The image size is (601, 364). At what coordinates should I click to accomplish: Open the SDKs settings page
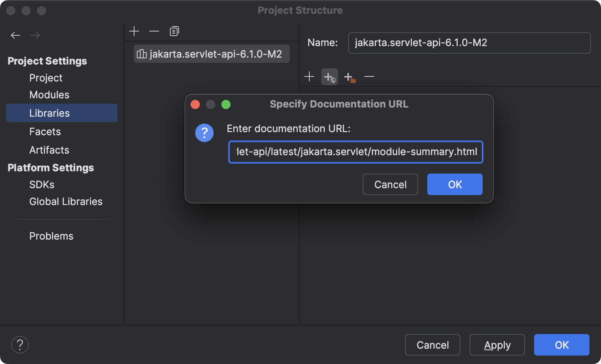point(42,184)
